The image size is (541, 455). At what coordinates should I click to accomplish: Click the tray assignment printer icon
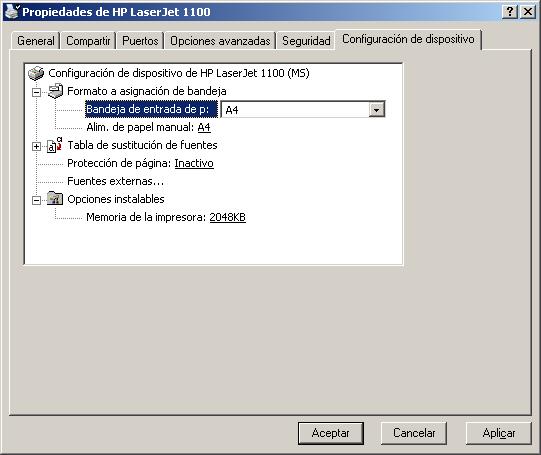coord(55,91)
